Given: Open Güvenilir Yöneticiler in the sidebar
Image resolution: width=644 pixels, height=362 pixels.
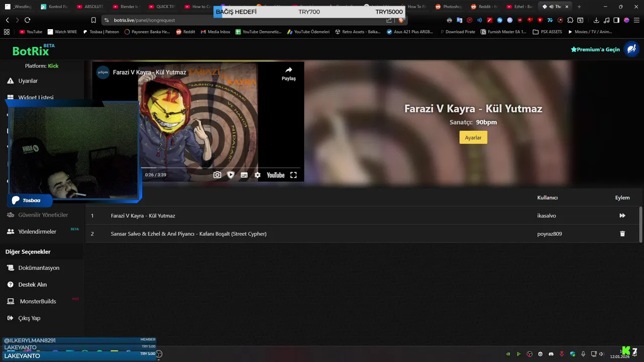Looking at the screenshot, I should coord(37,215).
